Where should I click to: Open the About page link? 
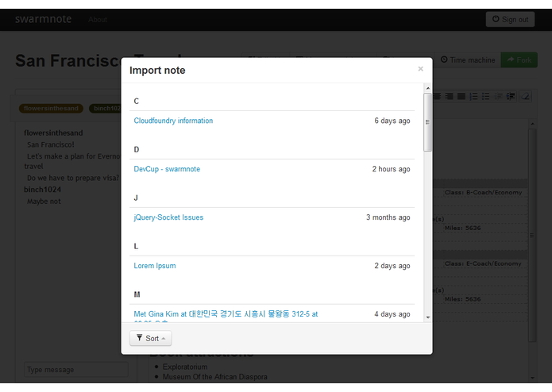[x=98, y=20]
